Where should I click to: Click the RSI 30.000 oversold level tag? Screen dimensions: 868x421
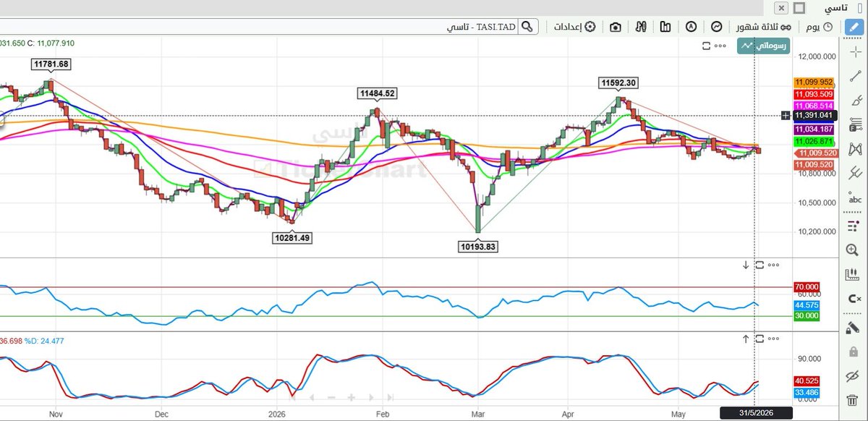click(807, 316)
